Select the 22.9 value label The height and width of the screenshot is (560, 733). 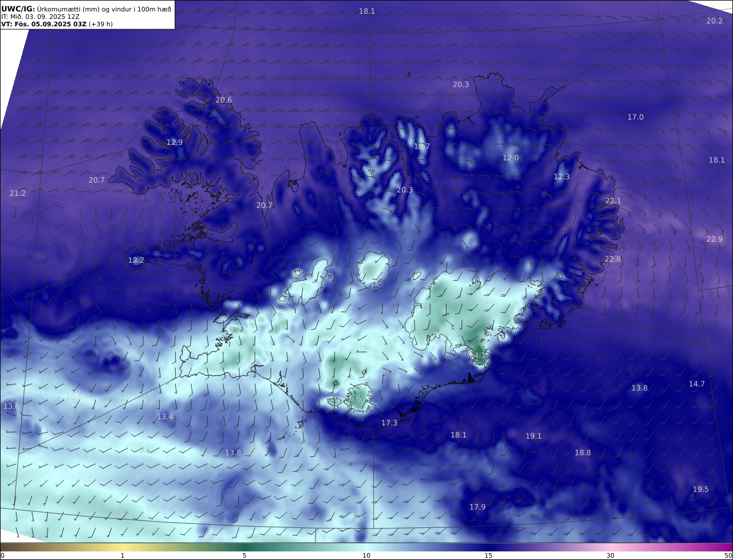[x=715, y=239]
